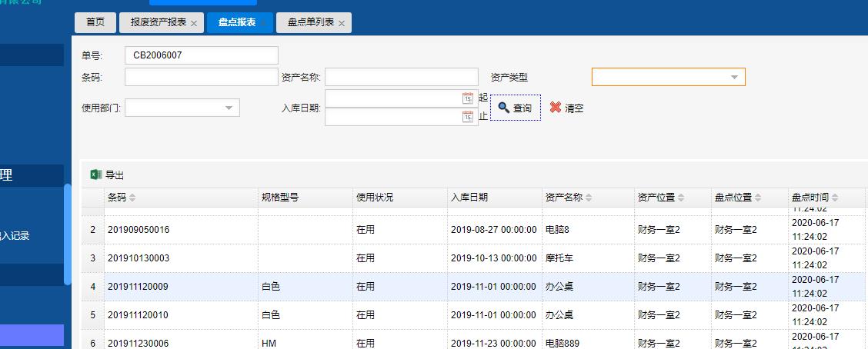Sort by 资产名称 column sort arrows
Screen dimensions: 868x349
point(589,198)
